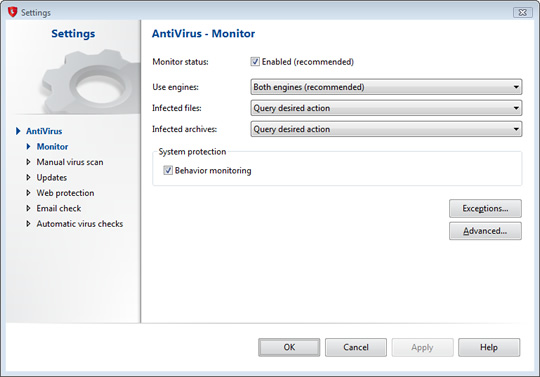This screenshot has width=540, height=377.
Task: Click the Cancel button
Action: tap(356, 347)
